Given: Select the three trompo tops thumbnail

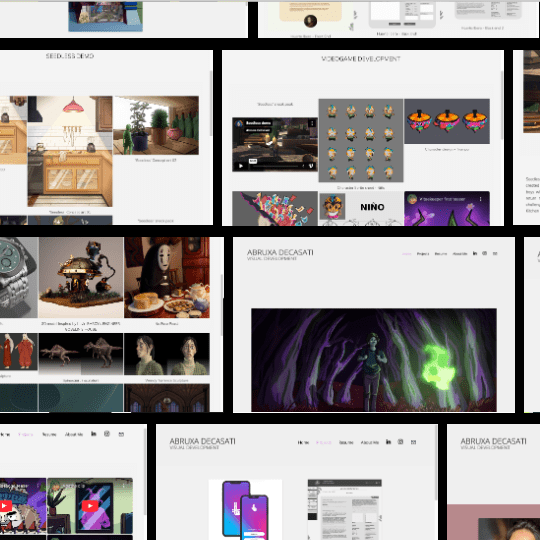Looking at the screenshot, I should click(x=447, y=121).
